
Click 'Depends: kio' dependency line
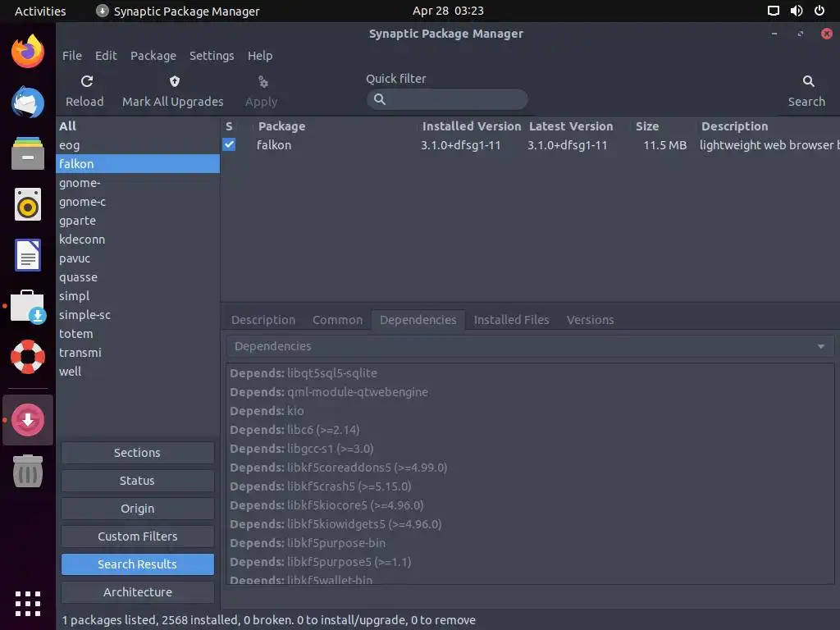click(x=267, y=411)
